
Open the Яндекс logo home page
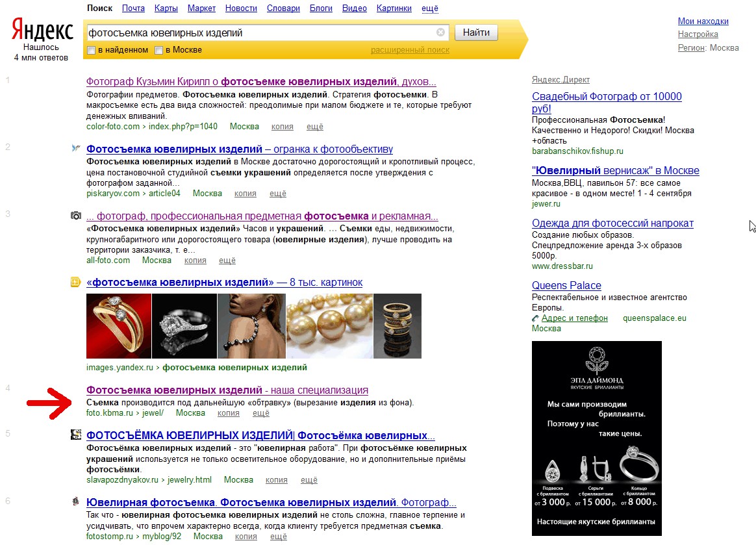pos(42,30)
